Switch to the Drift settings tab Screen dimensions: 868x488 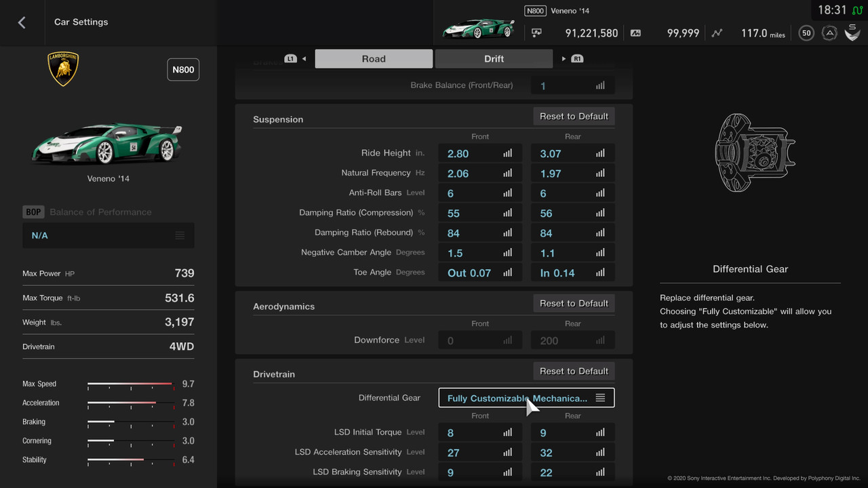coord(494,59)
